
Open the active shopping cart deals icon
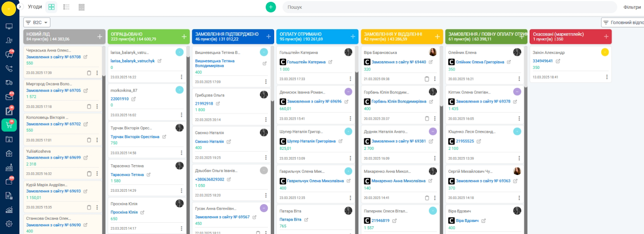click(x=9, y=125)
